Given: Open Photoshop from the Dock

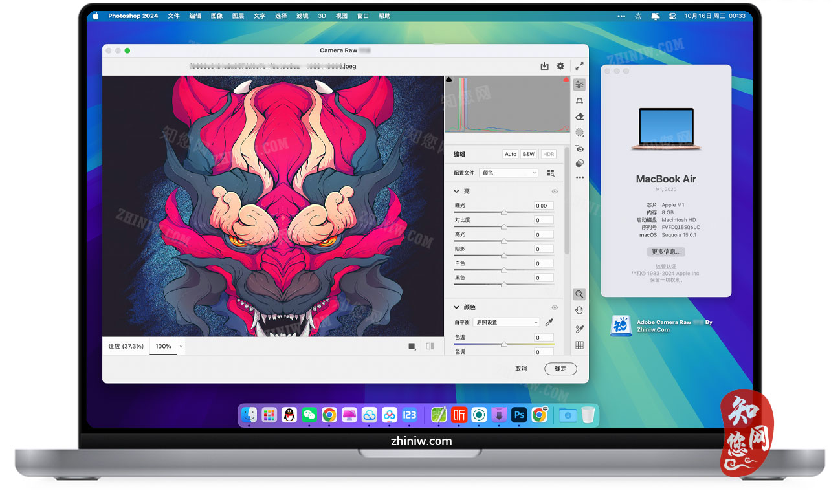Looking at the screenshot, I should pyautogui.click(x=519, y=415).
